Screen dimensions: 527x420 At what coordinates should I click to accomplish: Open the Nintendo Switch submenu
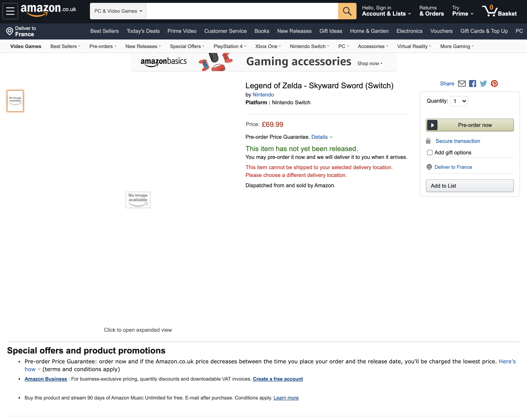point(310,46)
